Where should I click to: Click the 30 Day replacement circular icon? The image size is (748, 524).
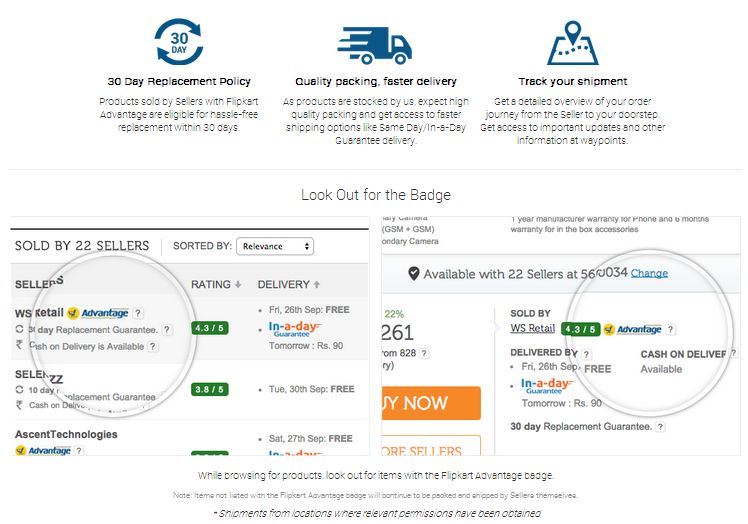tap(179, 43)
